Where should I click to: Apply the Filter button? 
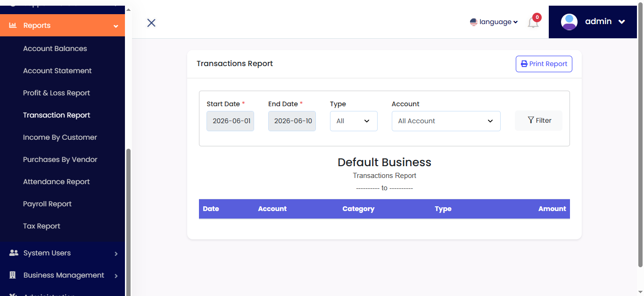(x=538, y=120)
